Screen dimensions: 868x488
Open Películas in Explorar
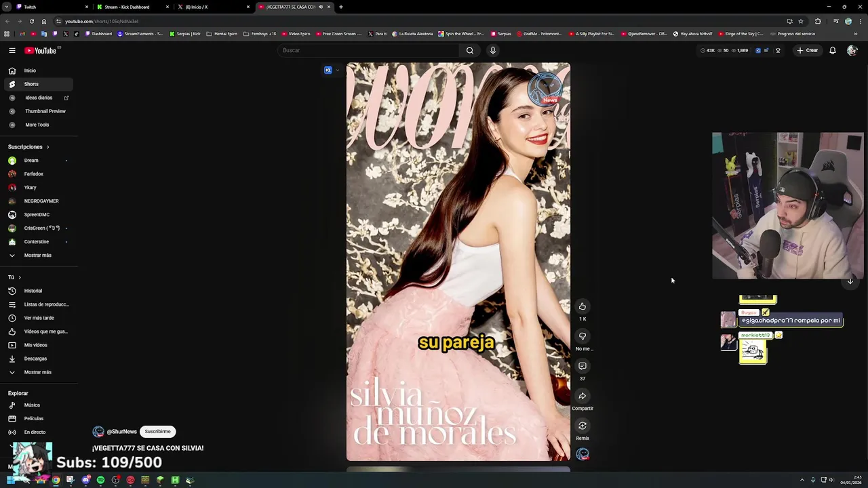coord(39,419)
